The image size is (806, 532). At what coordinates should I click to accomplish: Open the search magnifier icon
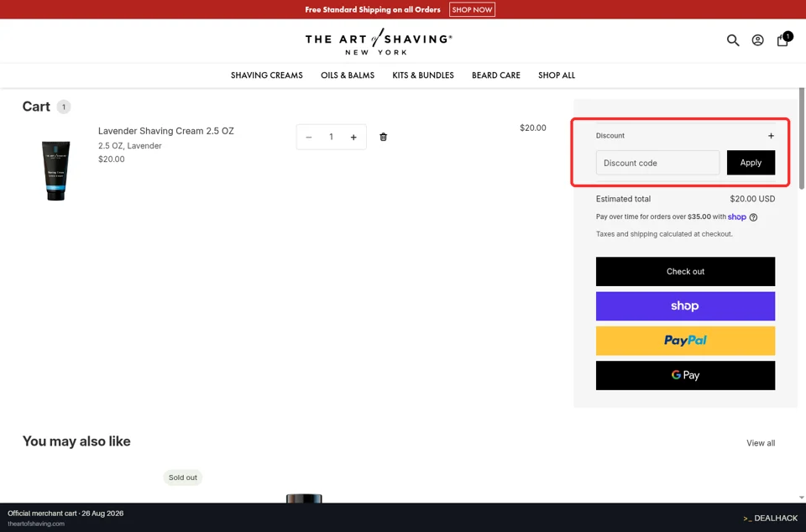(733, 40)
